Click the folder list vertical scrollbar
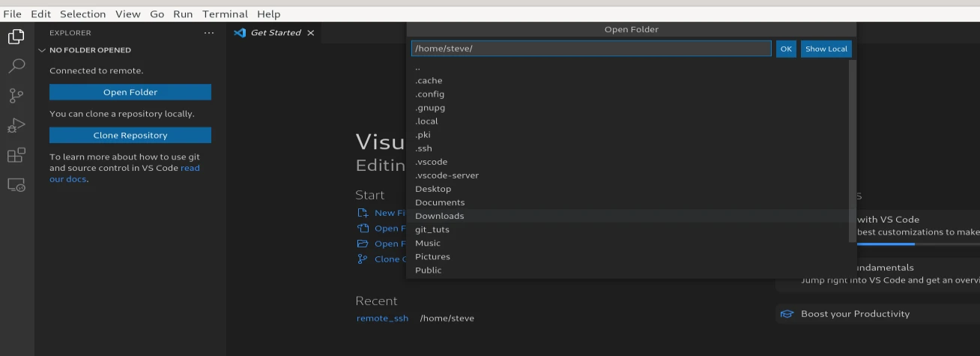Image resolution: width=980 pixels, height=356 pixels. point(852,150)
